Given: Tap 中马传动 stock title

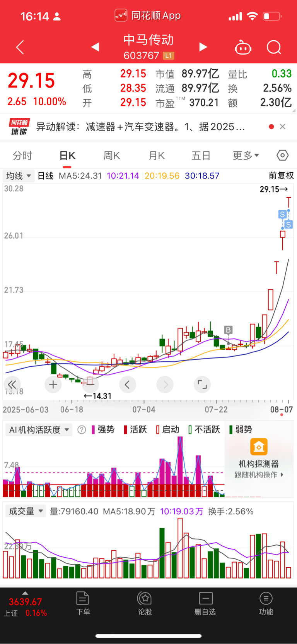Looking at the screenshot, I should pyautogui.click(x=148, y=40).
